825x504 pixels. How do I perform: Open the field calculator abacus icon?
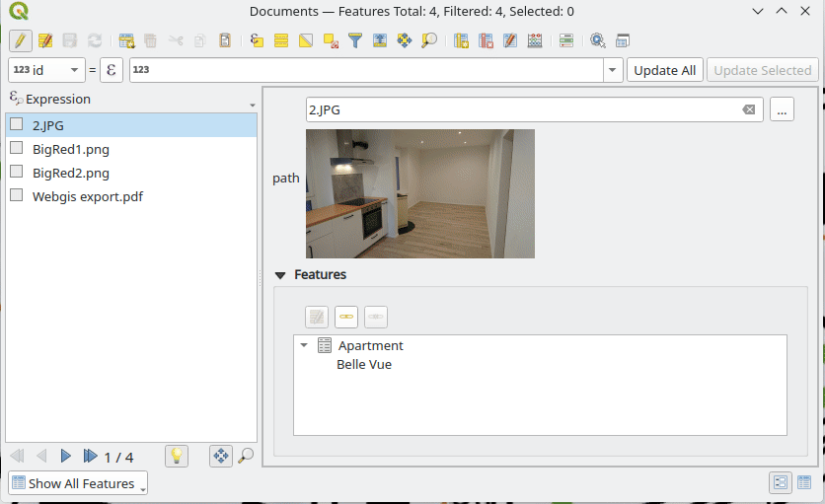point(535,40)
